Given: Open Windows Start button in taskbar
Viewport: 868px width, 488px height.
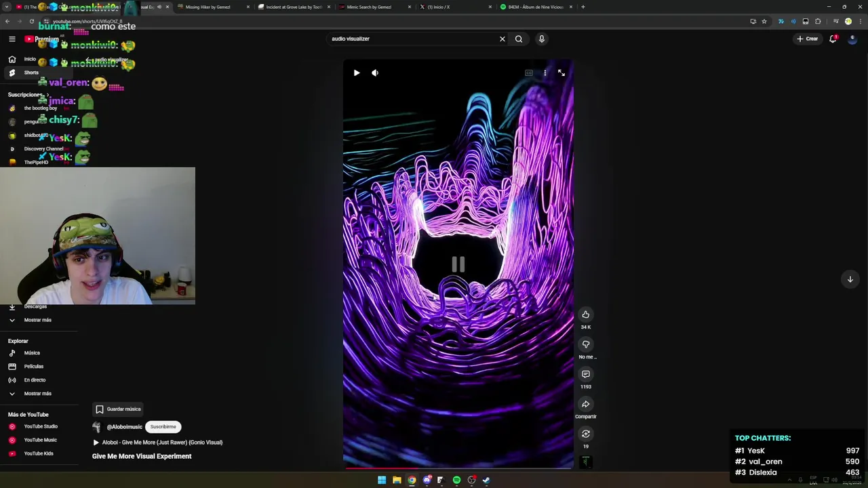Looking at the screenshot, I should pyautogui.click(x=382, y=480).
